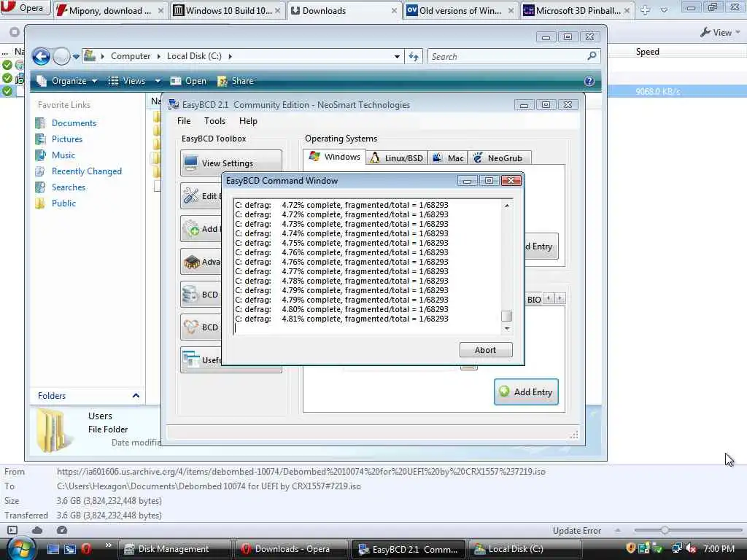Switch to Old versions of Win tab
The height and width of the screenshot is (560, 747).
tap(460, 10)
